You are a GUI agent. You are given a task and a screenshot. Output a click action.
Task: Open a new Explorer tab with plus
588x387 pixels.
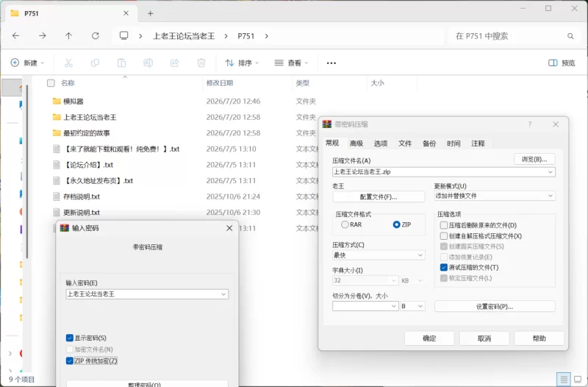(151, 13)
